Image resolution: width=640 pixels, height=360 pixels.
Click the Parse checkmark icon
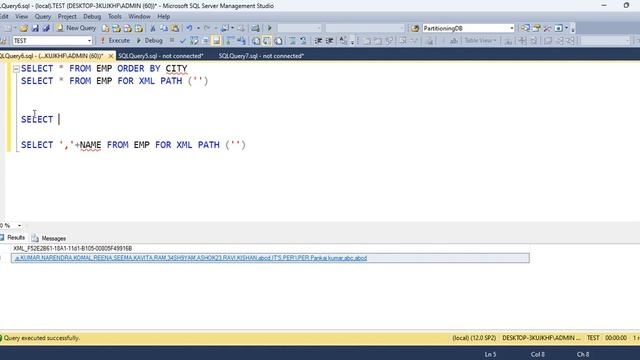click(182, 41)
